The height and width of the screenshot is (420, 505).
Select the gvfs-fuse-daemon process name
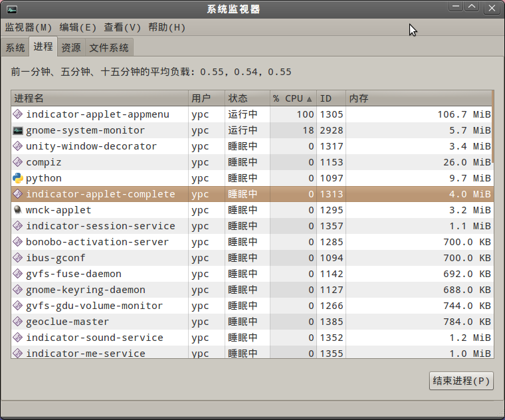coord(74,274)
